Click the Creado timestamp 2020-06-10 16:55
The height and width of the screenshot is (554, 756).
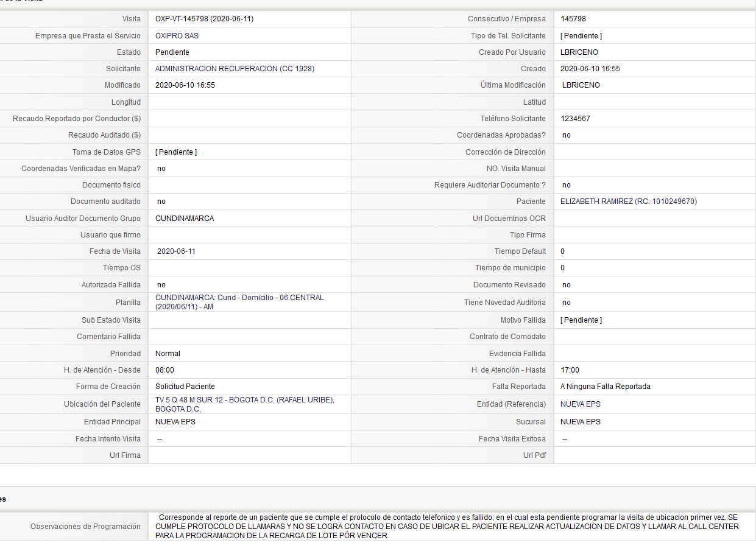pyautogui.click(x=590, y=69)
